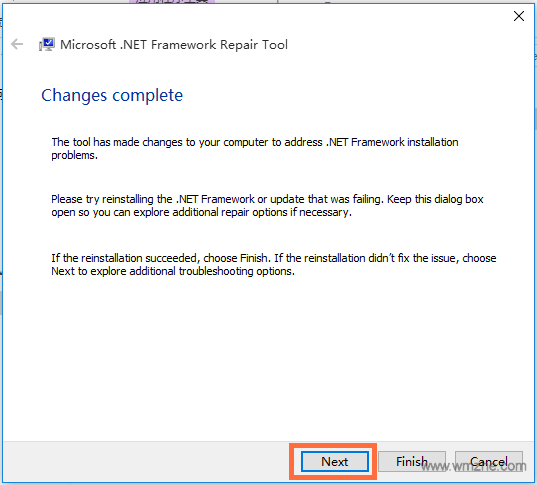The width and height of the screenshot is (537, 485).
Task: Click the word 'Finish' in the instructions text
Action: [253, 258]
